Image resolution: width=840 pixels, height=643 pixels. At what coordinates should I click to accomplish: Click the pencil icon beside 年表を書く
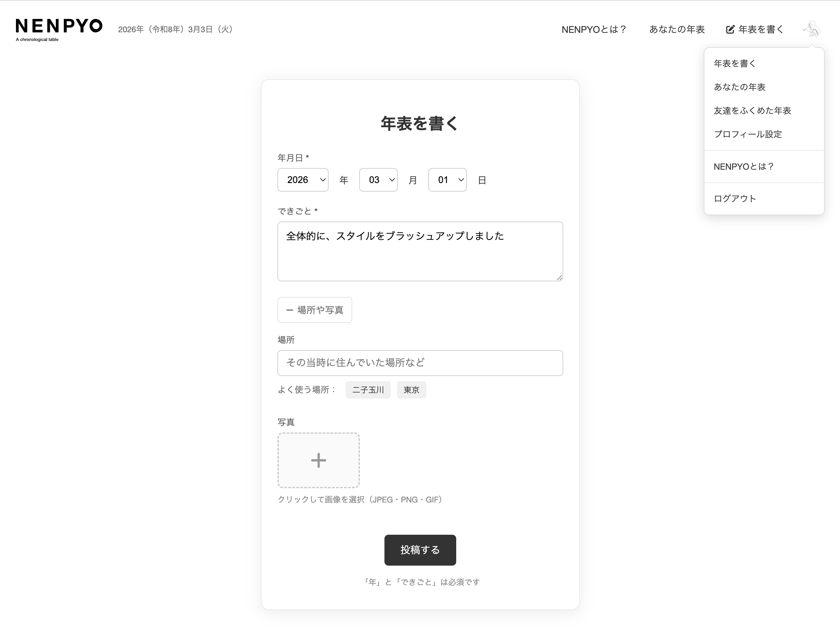[730, 30]
